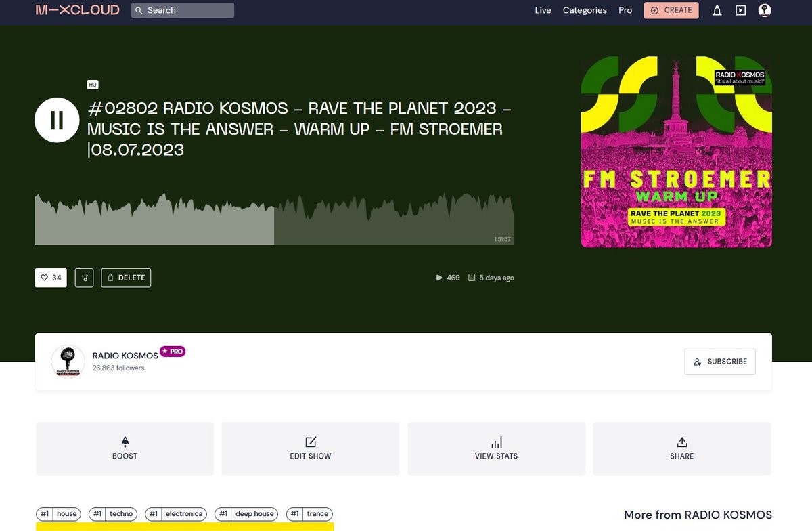Open the FM Stroemer cover artwork
Image resolution: width=812 pixels, height=531 pixels.
click(677, 152)
